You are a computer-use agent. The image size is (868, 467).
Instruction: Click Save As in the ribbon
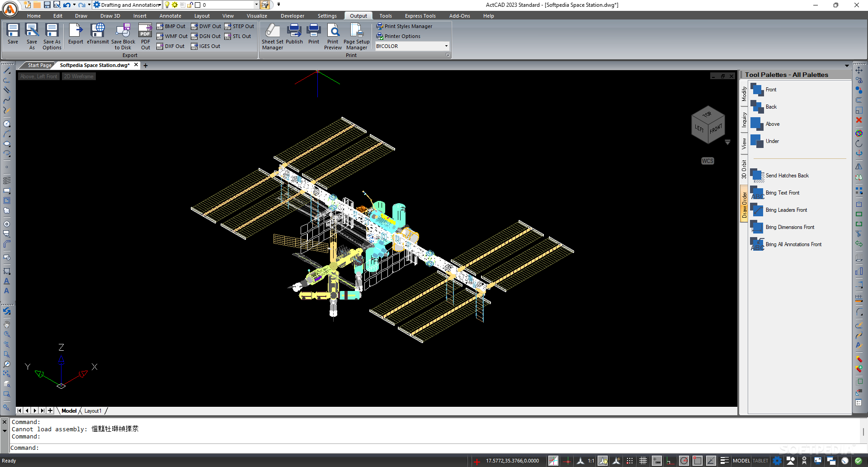pyautogui.click(x=32, y=36)
